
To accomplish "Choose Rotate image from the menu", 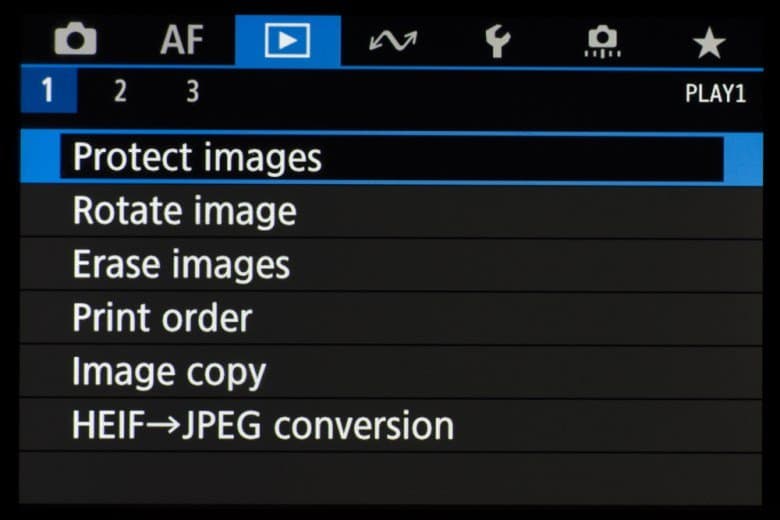I will [x=184, y=212].
